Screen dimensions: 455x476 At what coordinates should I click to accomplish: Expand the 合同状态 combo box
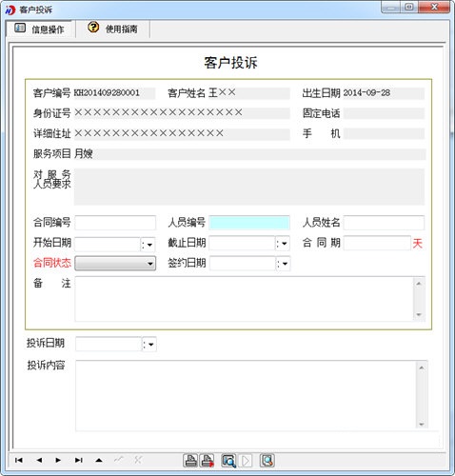pyautogui.click(x=115, y=264)
